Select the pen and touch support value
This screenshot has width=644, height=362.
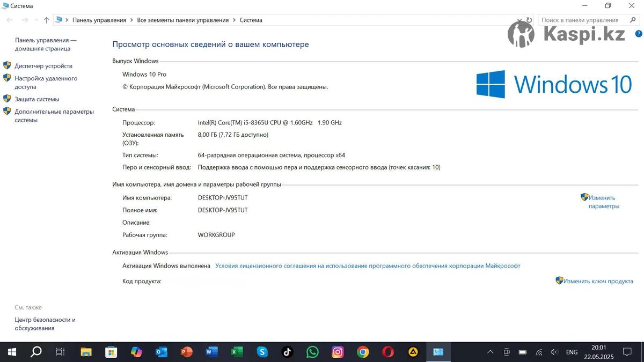319,167
